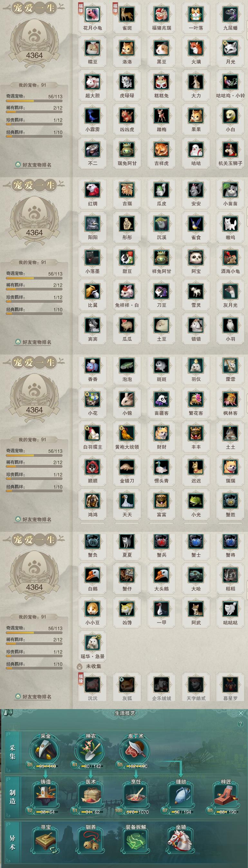248x868 pixels.
Task: Click the 未收集 uncollected section header
Action: (x=93, y=666)
